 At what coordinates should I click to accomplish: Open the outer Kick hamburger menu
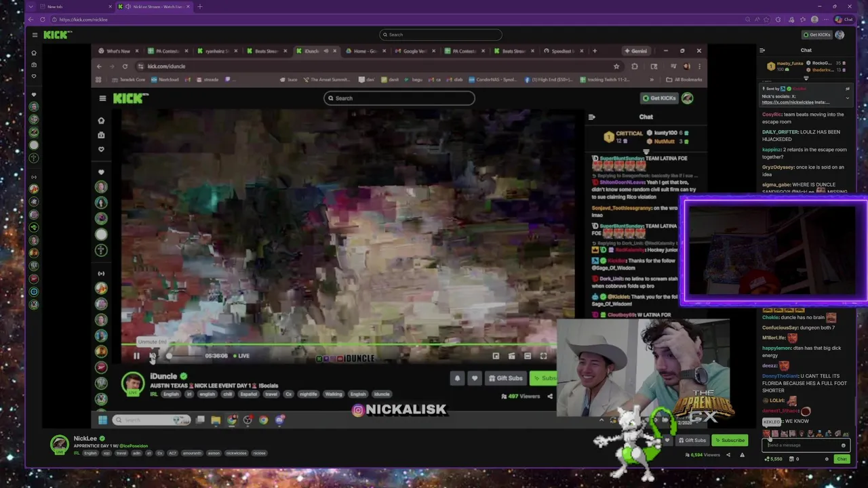35,35
